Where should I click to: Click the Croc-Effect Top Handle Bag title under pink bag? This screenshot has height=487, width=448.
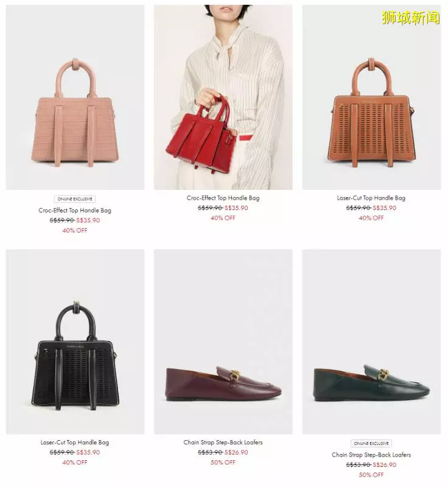[x=75, y=210]
